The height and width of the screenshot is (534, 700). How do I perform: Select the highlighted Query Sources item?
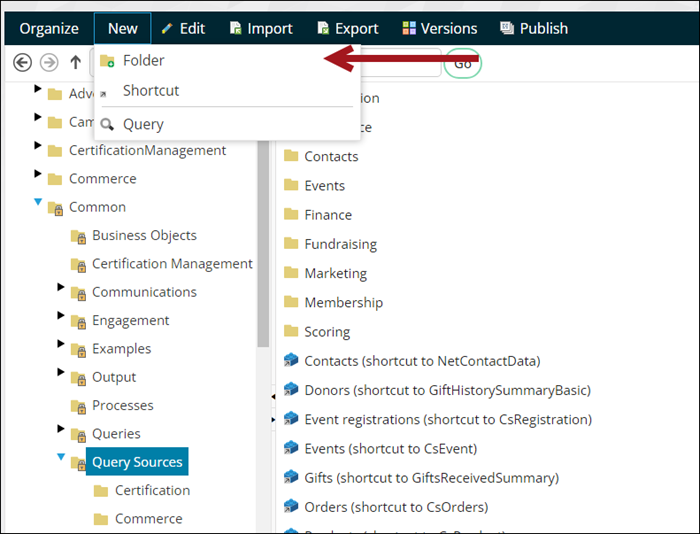coord(137,462)
